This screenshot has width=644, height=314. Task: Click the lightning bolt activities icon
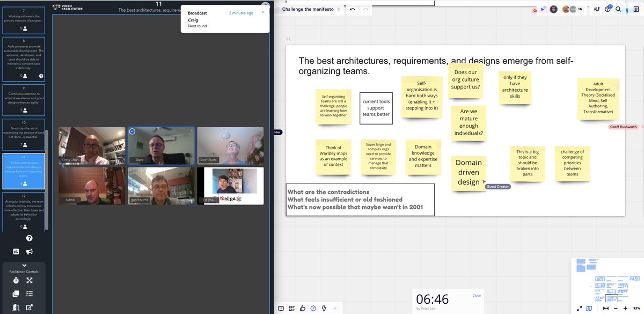pos(324,308)
